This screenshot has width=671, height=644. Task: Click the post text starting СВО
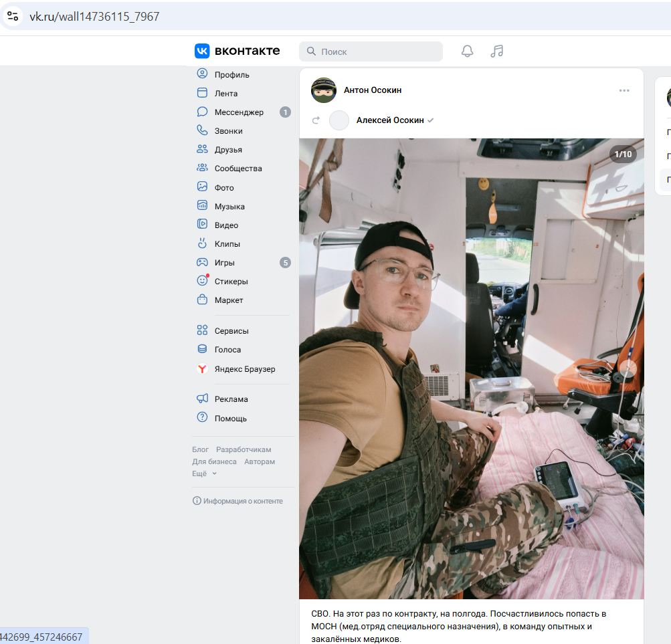[458, 626]
